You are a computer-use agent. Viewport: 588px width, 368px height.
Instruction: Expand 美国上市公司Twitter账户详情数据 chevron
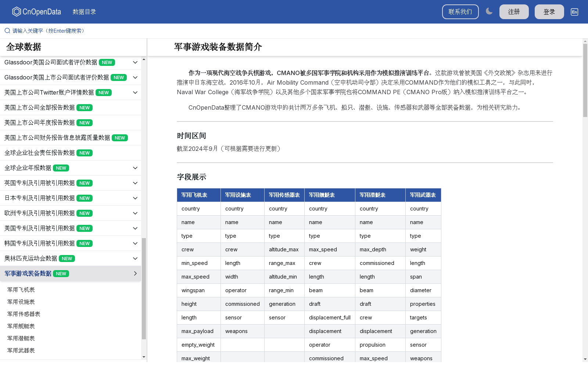tap(135, 93)
